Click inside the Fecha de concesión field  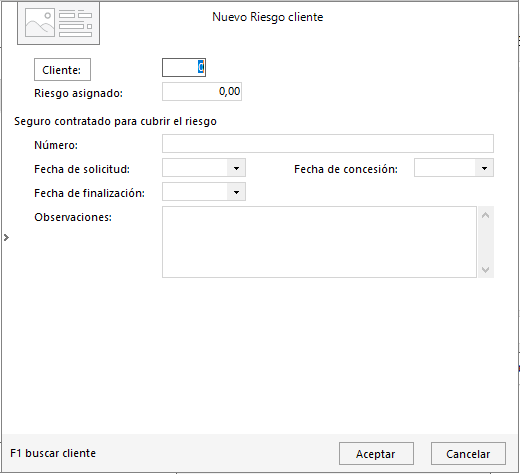point(445,168)
